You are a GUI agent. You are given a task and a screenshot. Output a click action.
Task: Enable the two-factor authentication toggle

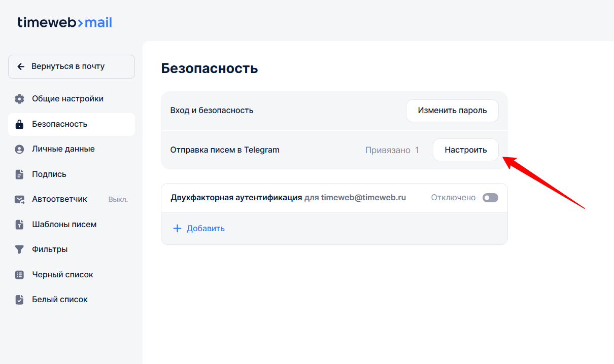(490, 198)
